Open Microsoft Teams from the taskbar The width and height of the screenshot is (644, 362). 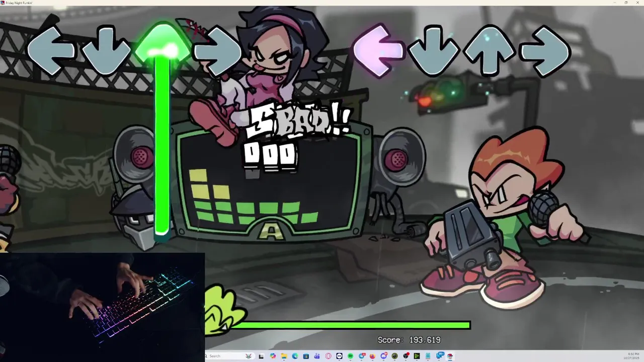[x=317, y=356]
